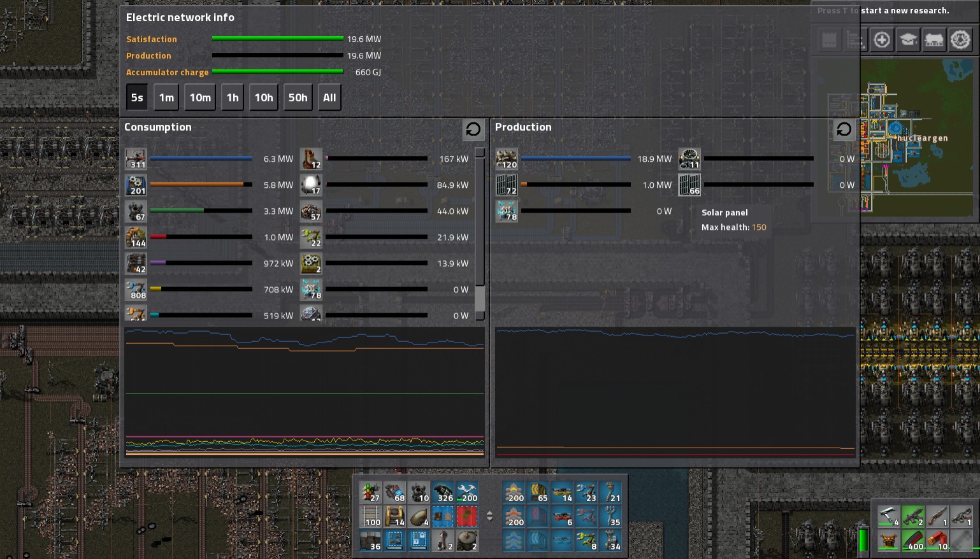Click the solar panel icon with count 72

(x=507, y=185)
